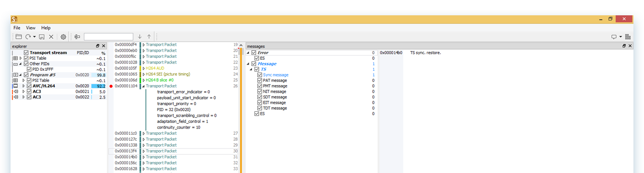The height and width of the screenshot is (173, 644).
Task: Click the save icon in toolbar
Action: (x=42, y=37)
